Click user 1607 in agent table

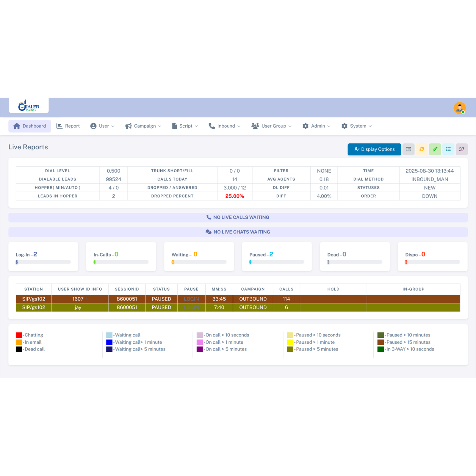78,299
